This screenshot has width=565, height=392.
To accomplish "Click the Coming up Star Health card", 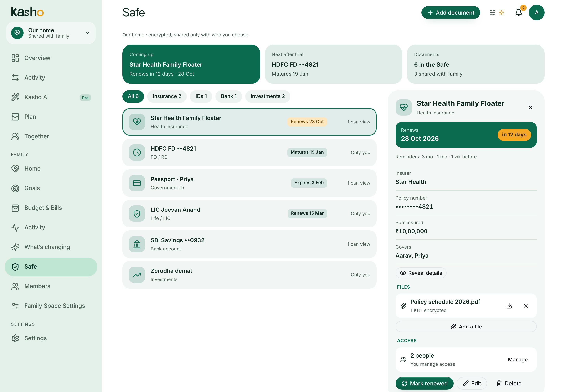I will pyautogui.click(x=191, y=64).
